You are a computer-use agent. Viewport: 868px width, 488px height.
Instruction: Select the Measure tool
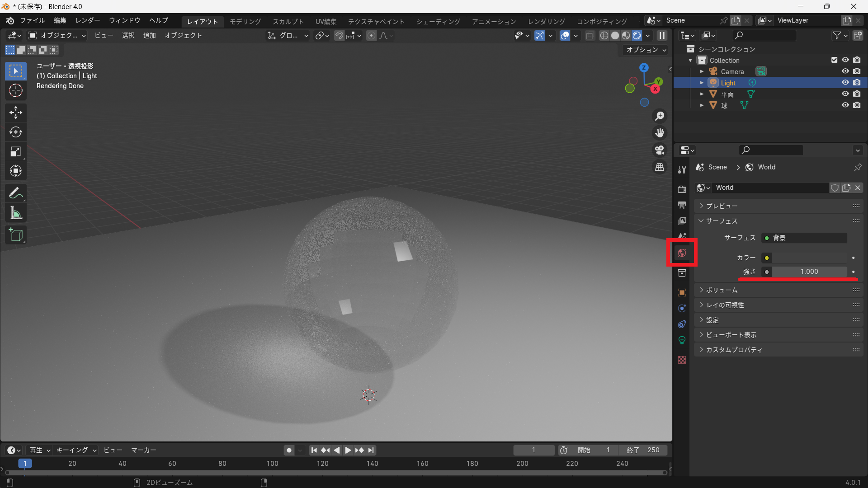[x=16, y=213]
